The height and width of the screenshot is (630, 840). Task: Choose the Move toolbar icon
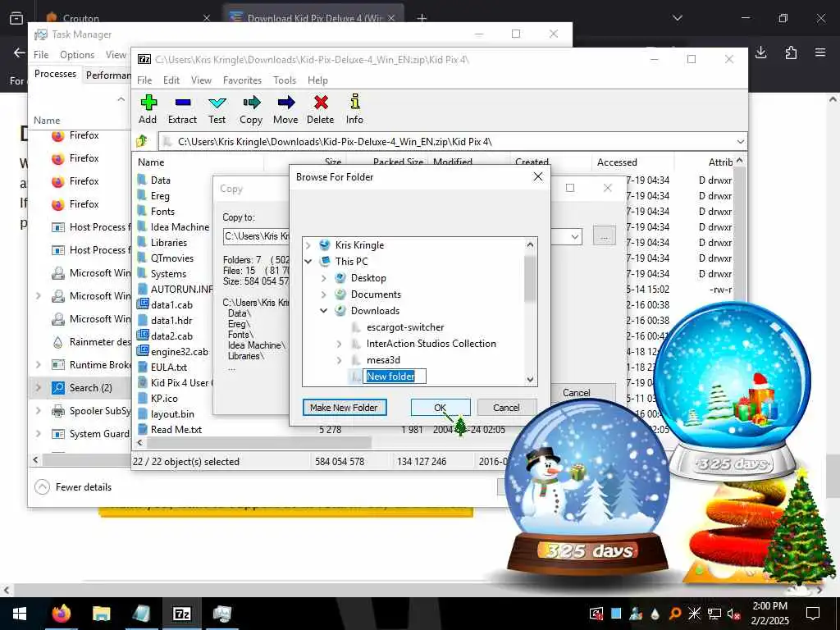[x=286, y=103]
